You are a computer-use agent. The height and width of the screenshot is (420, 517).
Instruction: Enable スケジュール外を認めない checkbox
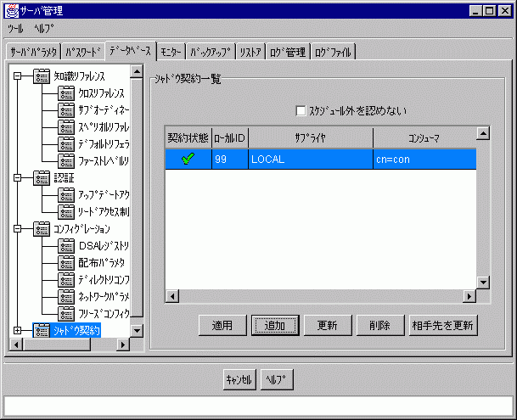pos(301,111)
